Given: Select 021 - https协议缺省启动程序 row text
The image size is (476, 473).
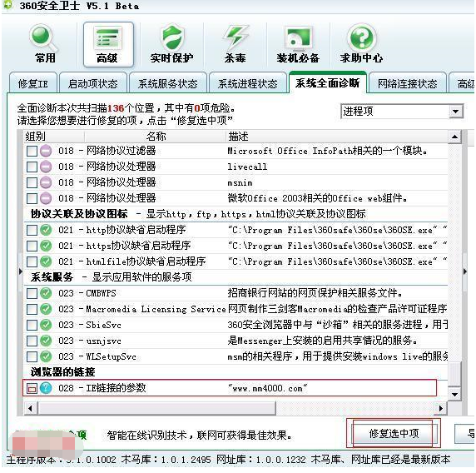Looking at the screenshot, I should pos(125,246).
